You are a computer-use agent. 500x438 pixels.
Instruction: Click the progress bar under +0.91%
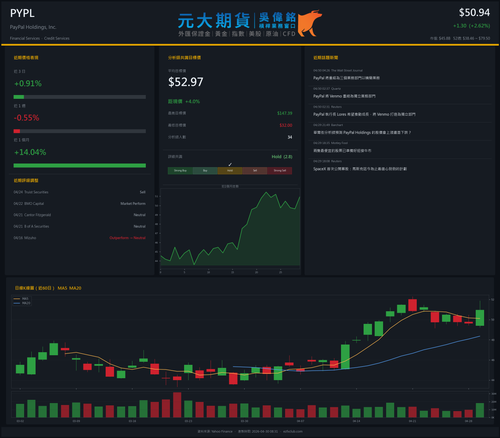click(80, 97)
